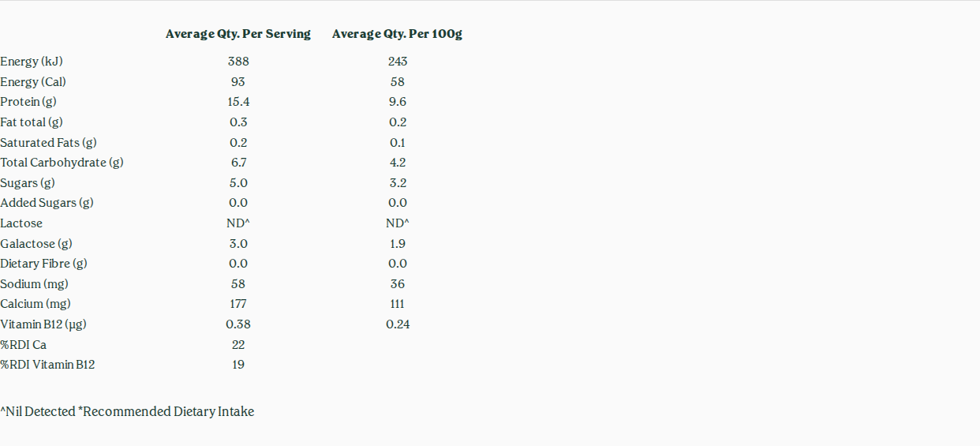Click the Dietary Fibre (g) label
980x446 pixels.
(x=43, y=264)
